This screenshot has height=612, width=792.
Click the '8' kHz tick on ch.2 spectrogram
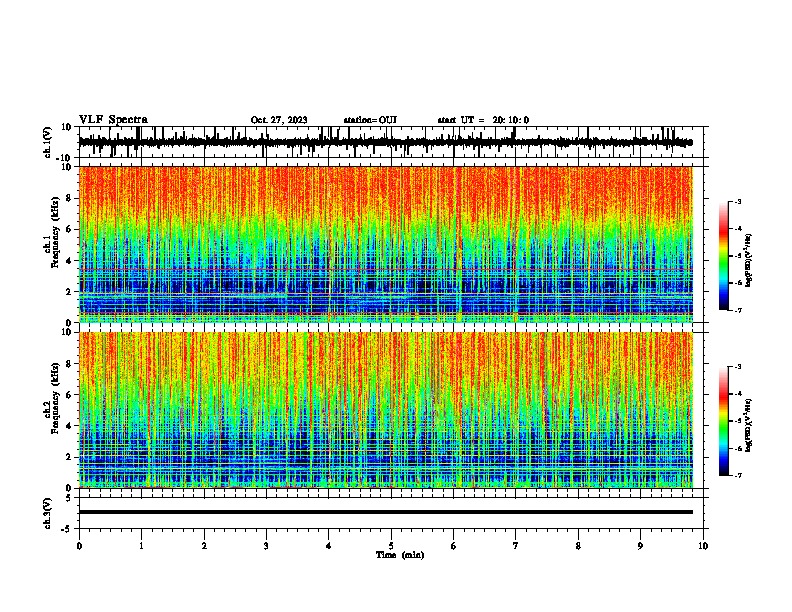click(x=69, y=364)
